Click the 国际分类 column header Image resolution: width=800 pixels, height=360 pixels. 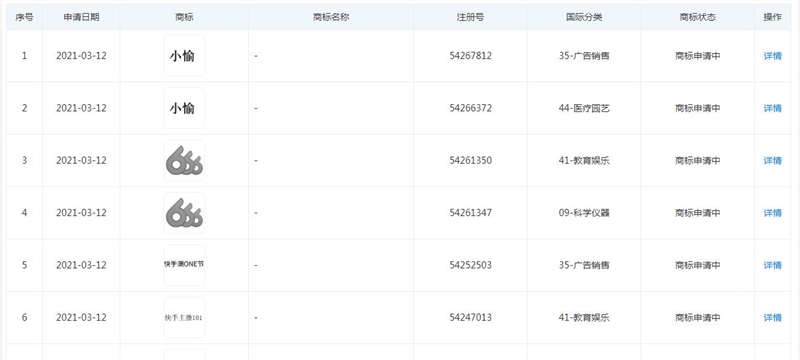click(x=584, y=17)
